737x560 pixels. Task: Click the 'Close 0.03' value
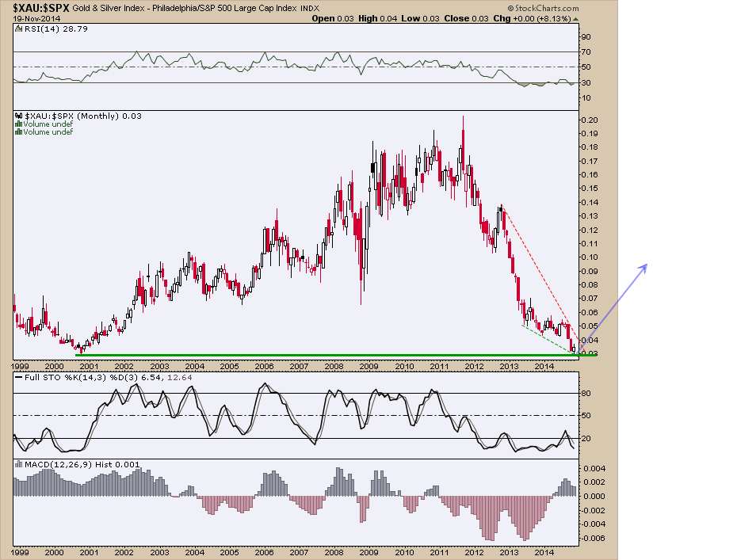click(x=467, y=19)
